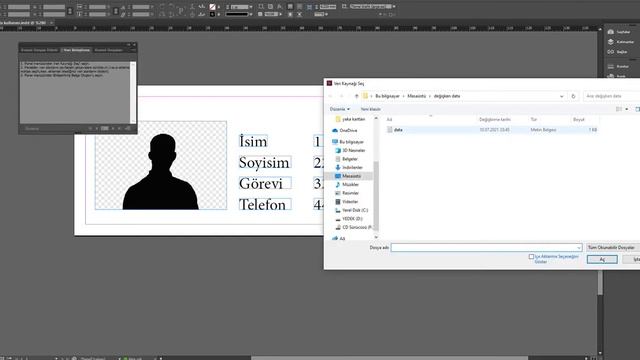This screenshot has height=360, width=640.
Task: Open the Bağlar (Links) panel
Action: 617,52
